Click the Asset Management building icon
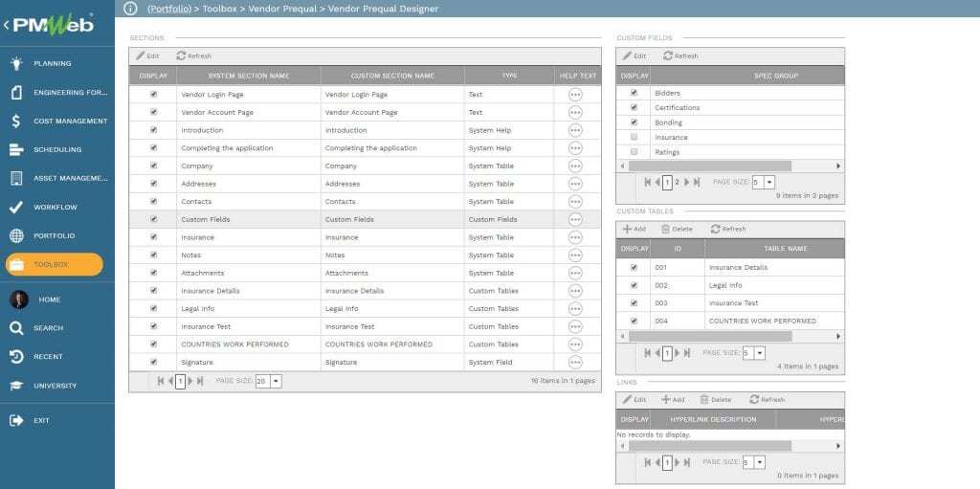 [x=17, y=178]
